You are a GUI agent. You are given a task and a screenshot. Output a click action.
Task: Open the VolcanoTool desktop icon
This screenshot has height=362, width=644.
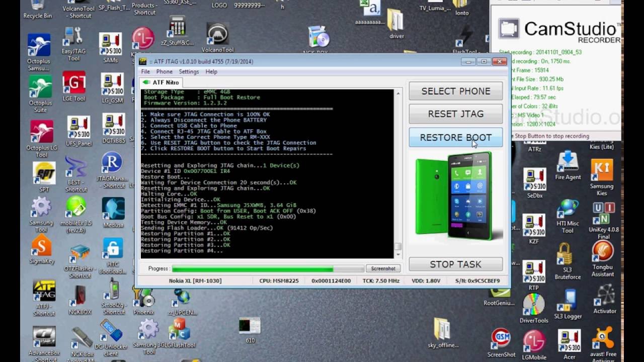coord(218,38)
